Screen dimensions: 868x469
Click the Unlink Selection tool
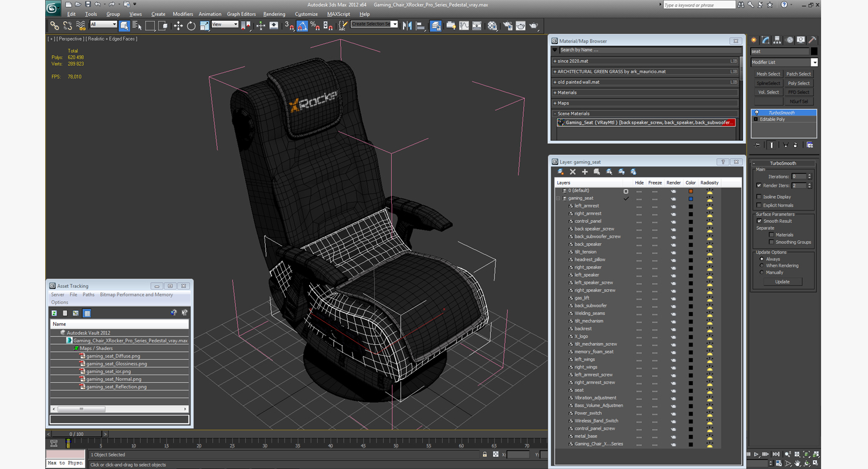(x=67, y=26)
